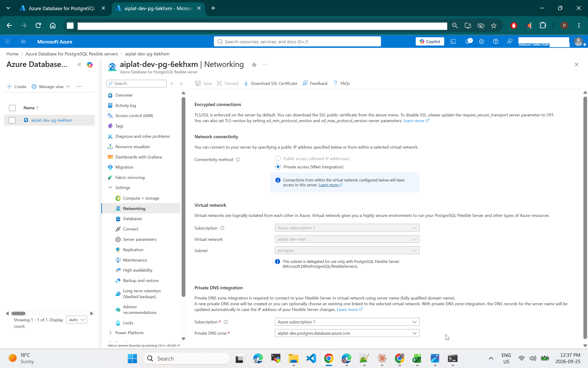Open the Help question mark icon
The height and width of the screenshot is (368, 588).
click(495, 41)
